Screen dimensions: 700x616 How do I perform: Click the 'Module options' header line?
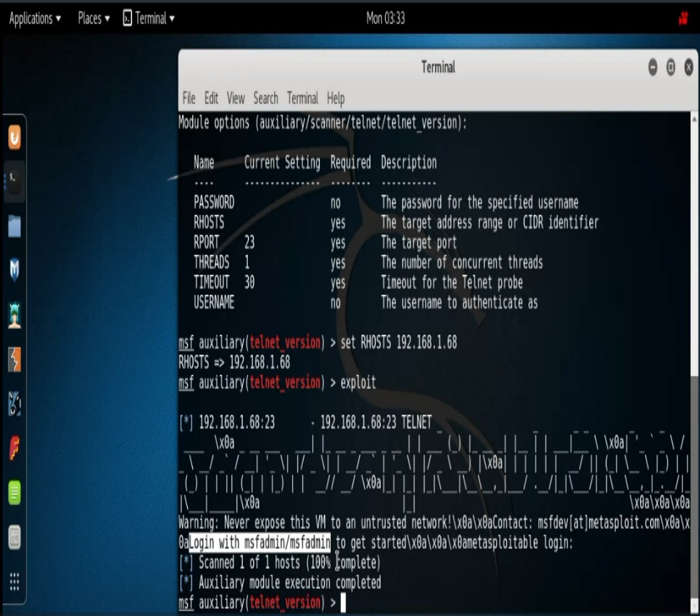coord(323,122)
